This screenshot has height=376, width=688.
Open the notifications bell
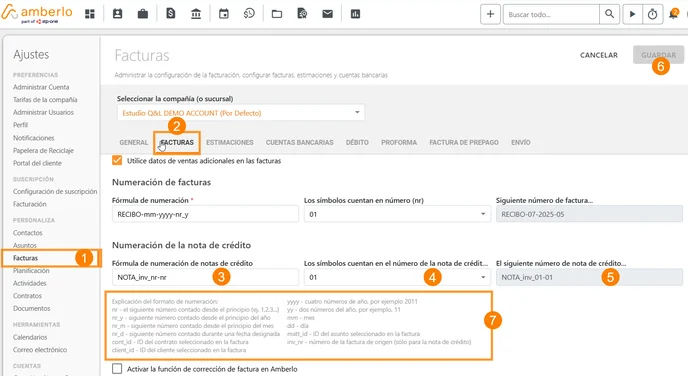(674, 14)
